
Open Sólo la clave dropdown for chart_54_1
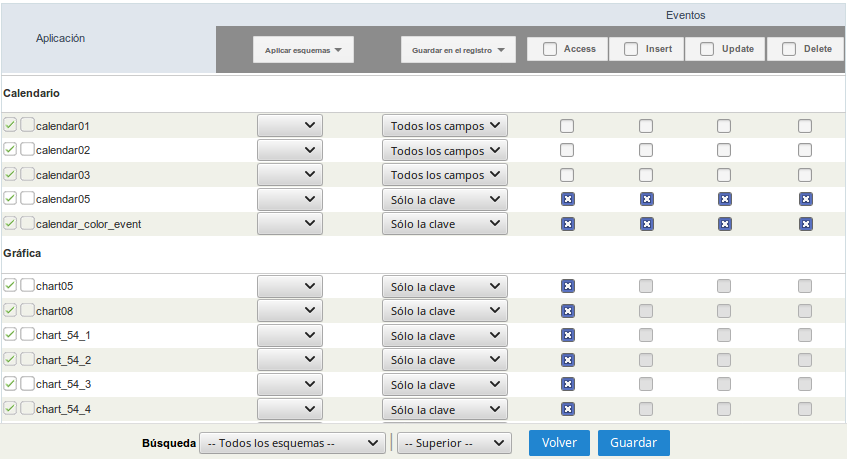point(445,335)
